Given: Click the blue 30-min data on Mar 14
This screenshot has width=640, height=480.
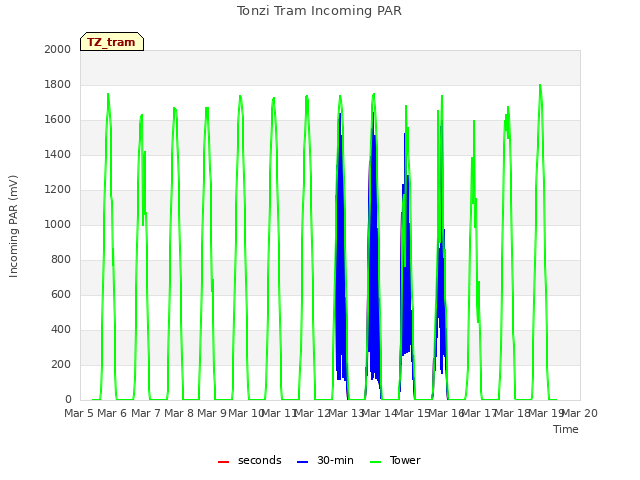Looking at the screenshot, I should pyautogui.click(x=373, y=245).
